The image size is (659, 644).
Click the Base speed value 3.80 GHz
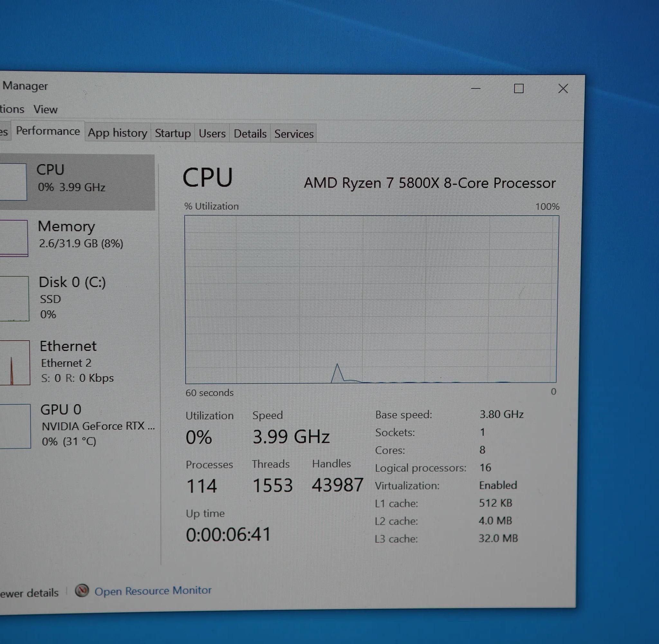point(502,414)
